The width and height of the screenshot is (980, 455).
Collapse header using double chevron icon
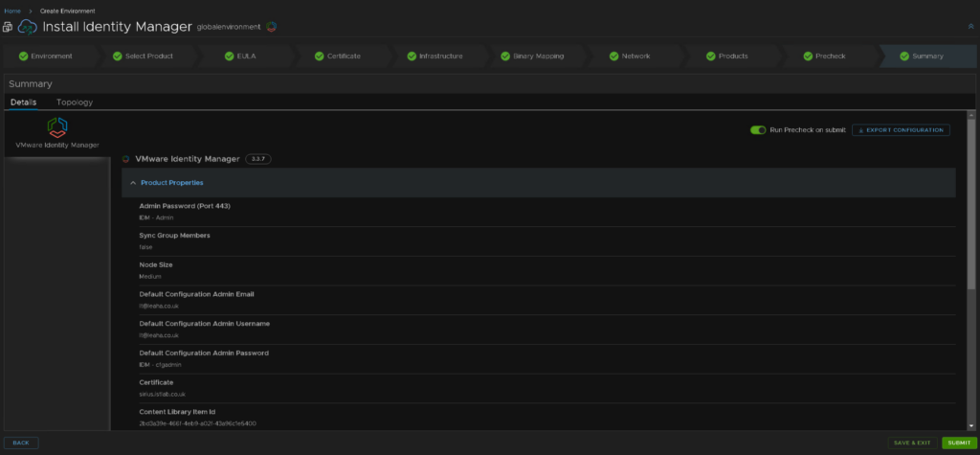click(x=970, y=26)
